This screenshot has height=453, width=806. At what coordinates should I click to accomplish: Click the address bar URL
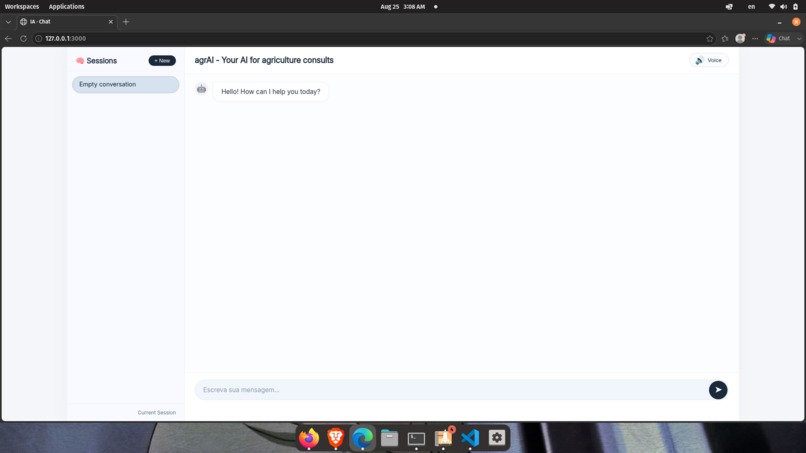65,39
